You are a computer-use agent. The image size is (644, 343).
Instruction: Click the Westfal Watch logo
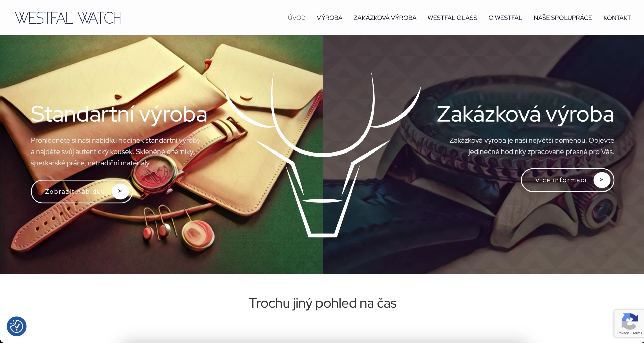68,18
